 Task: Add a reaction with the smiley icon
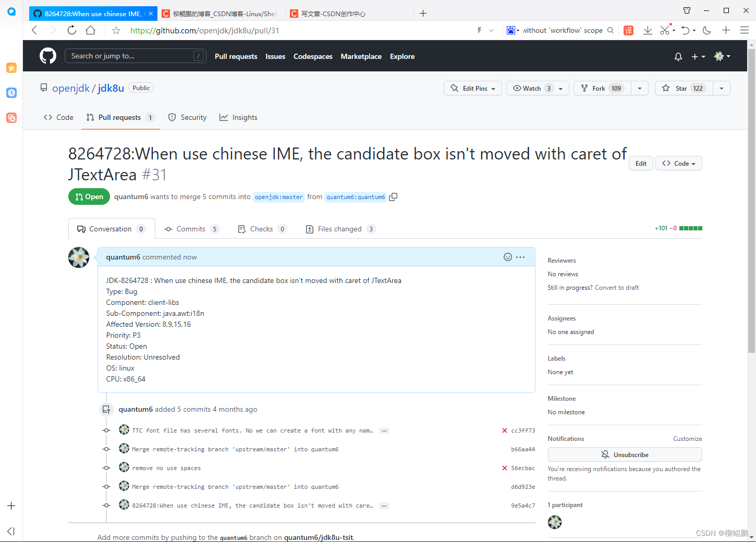click(508, 257)
